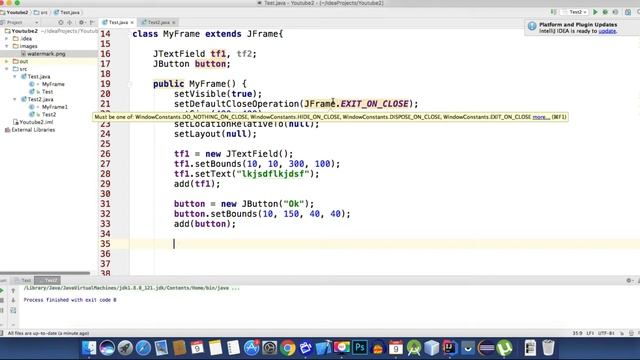Open Finder from the Dock

pos(89,348)
